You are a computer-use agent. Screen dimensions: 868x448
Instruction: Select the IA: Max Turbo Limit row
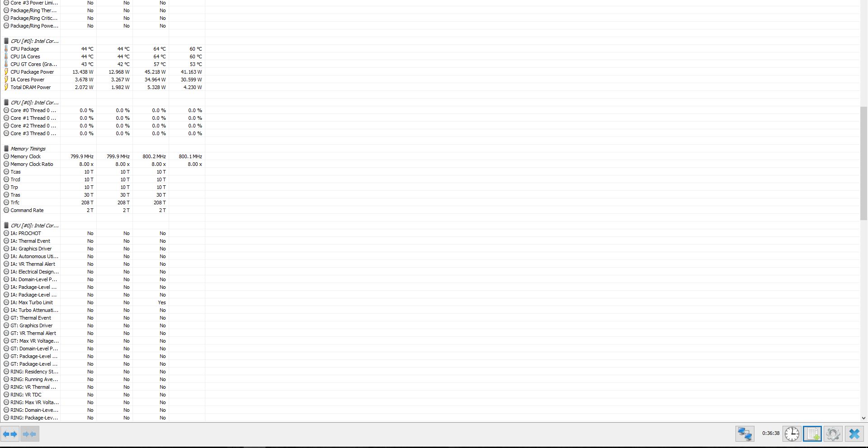tap(103, 302)
